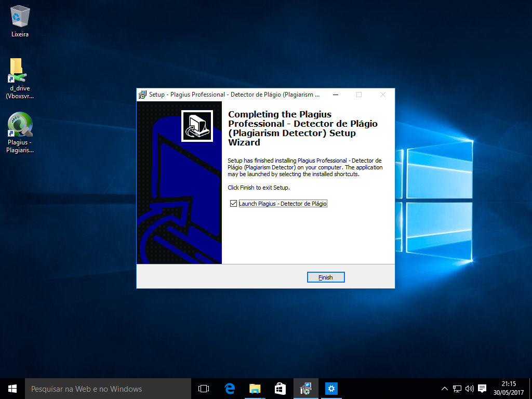The image size is (532, 399).
Task: Minimize the Plagius Setup window
Action: click(335, 95)
